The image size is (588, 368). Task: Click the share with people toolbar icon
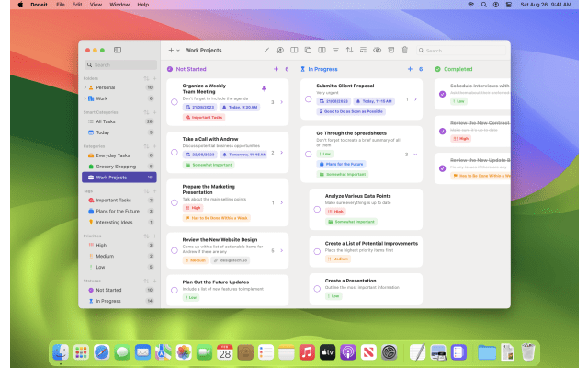(279, 50)
